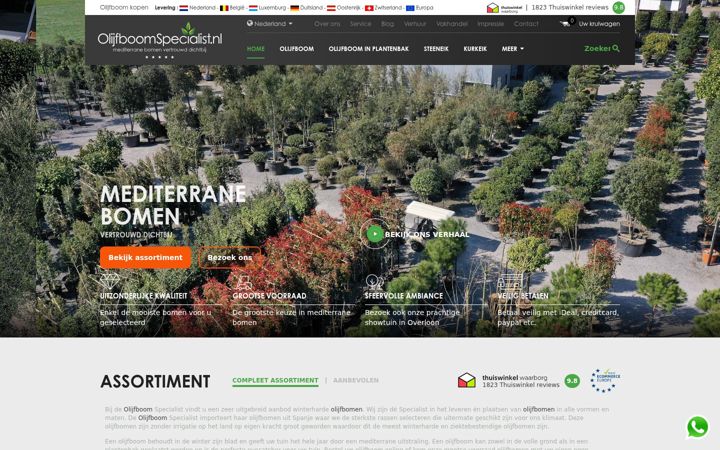The width and height of the screenshot is (720, 450).
Task: Select the Zwitserland flag icon
Action: pos(369,8)
